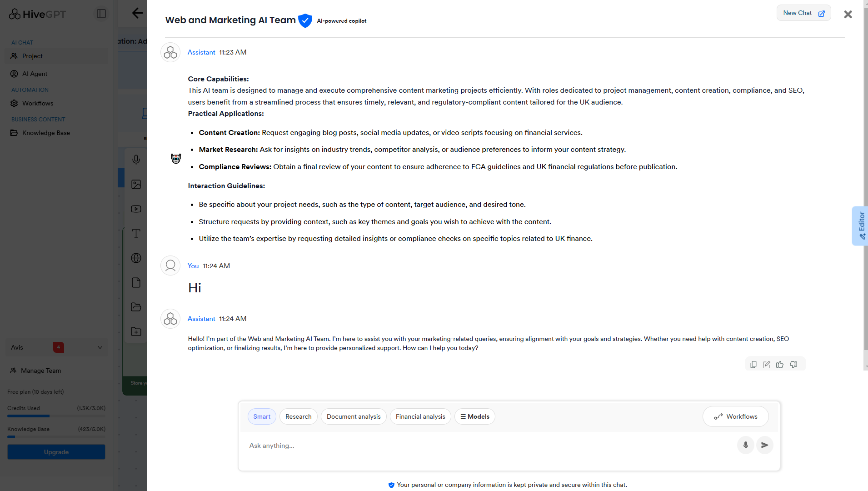
Task: Give thumbs down to the response
Action: [793, 365]
